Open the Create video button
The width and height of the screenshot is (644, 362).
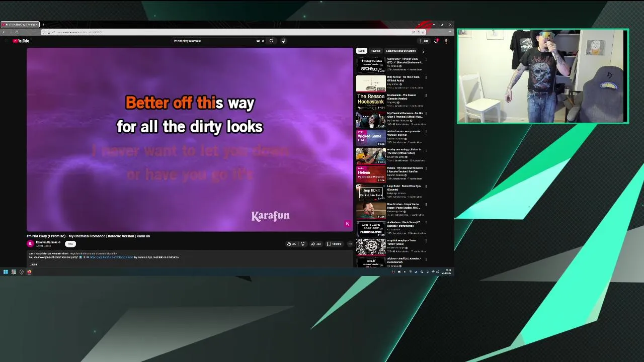[423, 41]
